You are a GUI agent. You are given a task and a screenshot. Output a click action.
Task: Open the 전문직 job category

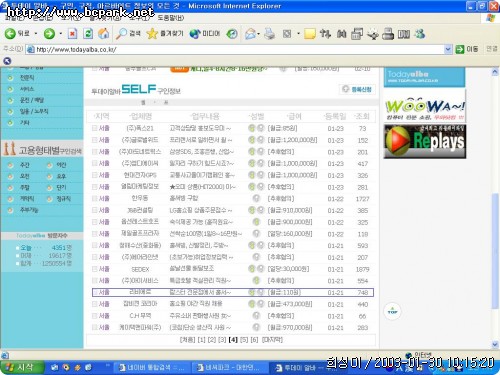click(x=27, y=78)
